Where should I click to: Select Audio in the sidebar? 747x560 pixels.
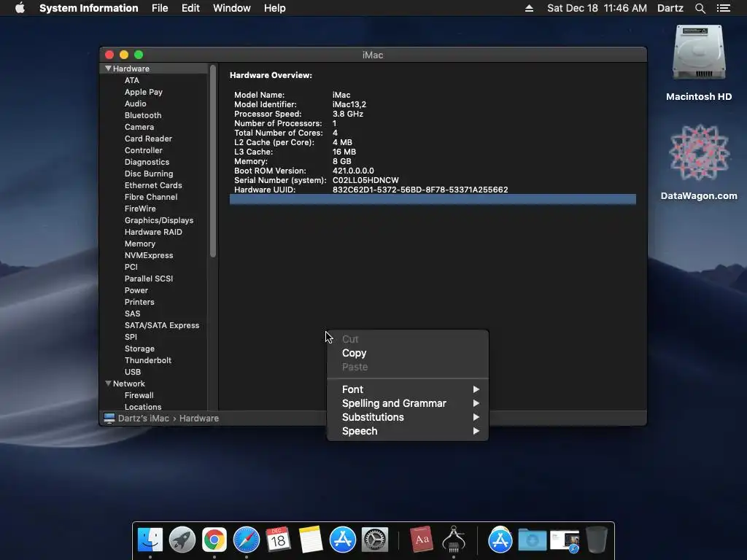pos(135,104)
